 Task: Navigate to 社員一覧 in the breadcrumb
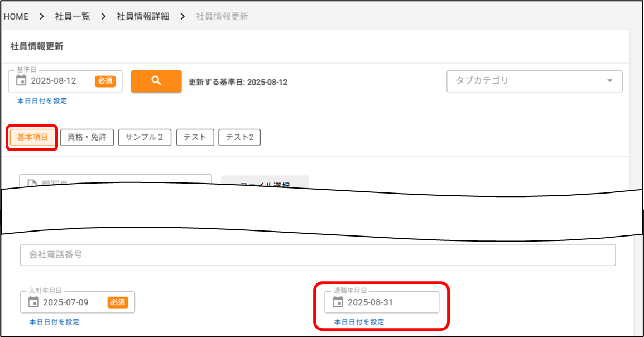point(72,16)
